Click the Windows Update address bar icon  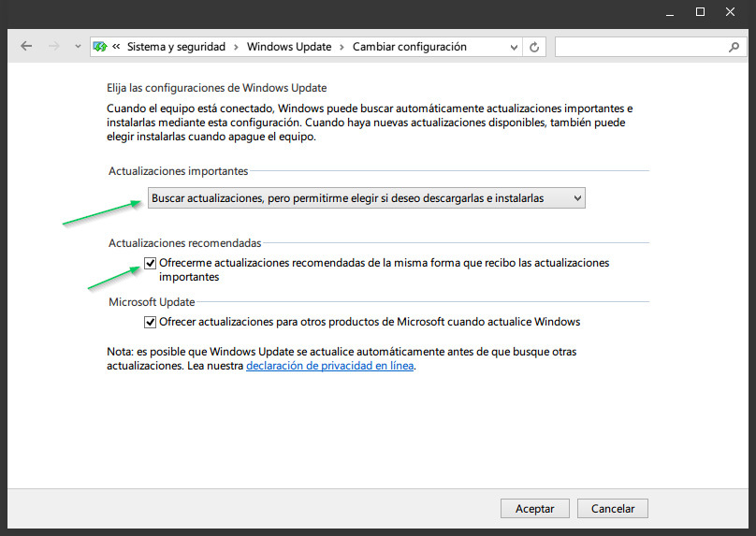[100, 47]
